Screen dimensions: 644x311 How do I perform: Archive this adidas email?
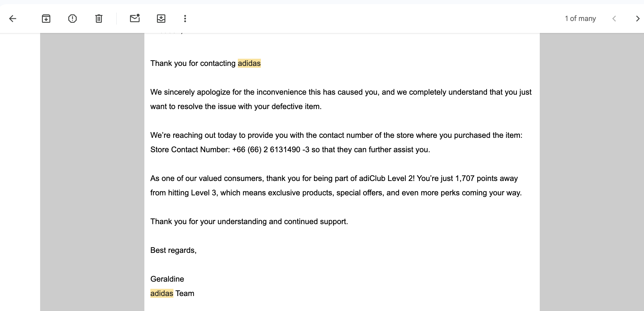pyautogui.click(x=46, y=19)
